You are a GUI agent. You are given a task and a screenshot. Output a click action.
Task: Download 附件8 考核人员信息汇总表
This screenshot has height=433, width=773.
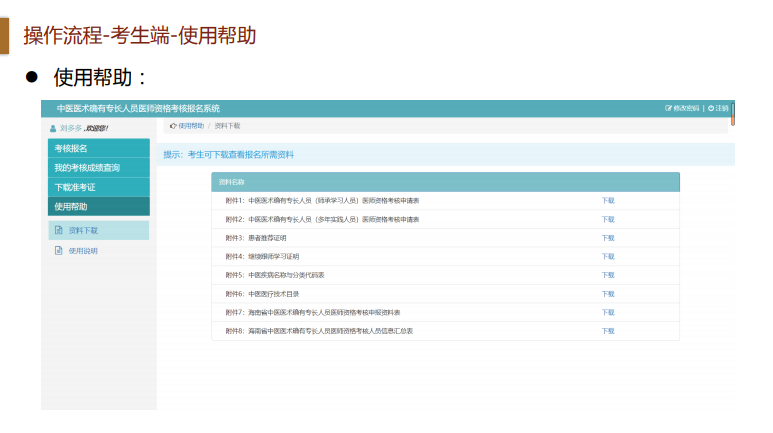tap(608, 330)
